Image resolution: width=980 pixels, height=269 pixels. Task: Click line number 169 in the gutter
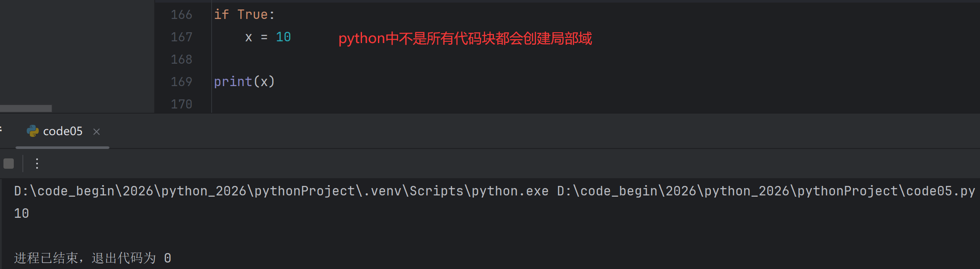[181, 82]
